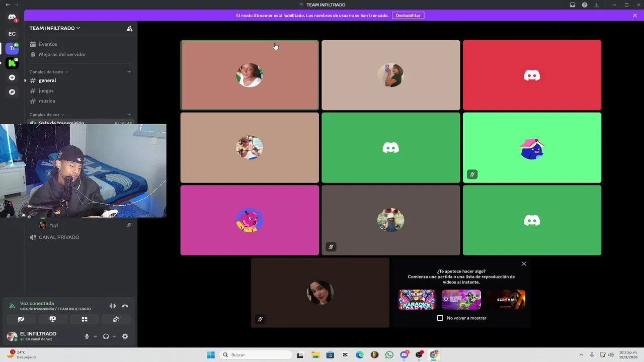Add a server with the plus icon
Image resolution: width=644 pixels, height=362 pixels.
[x=12, y=77]
